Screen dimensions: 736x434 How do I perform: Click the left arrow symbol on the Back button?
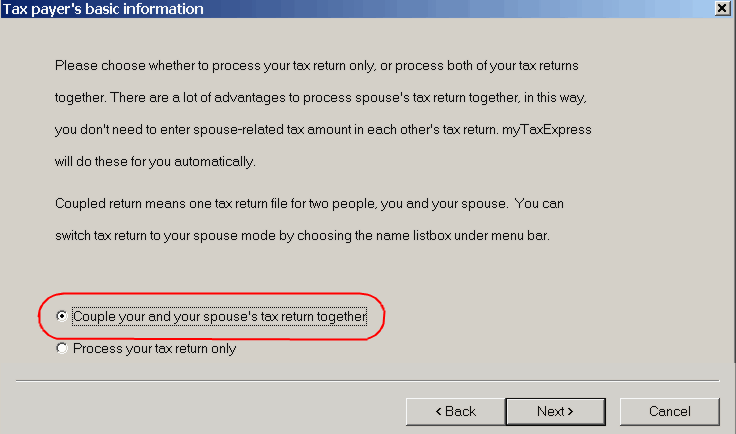[x=438, y=411]
